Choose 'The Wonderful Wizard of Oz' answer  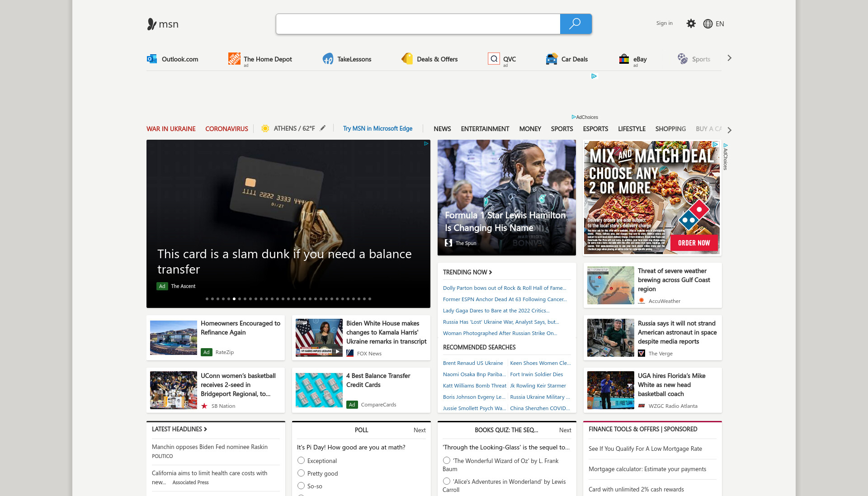(x=447, y=460)
